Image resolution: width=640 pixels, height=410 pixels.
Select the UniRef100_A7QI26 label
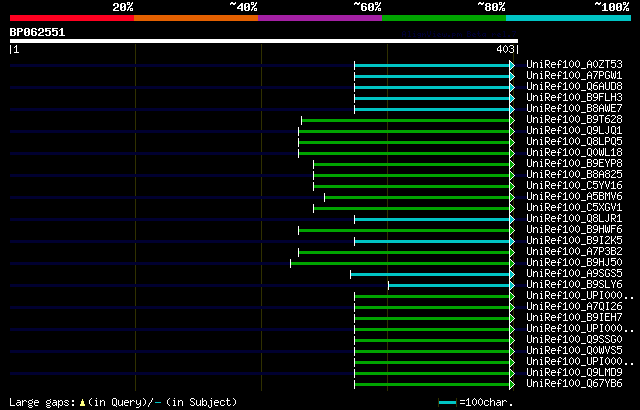(x=574, y=307)
